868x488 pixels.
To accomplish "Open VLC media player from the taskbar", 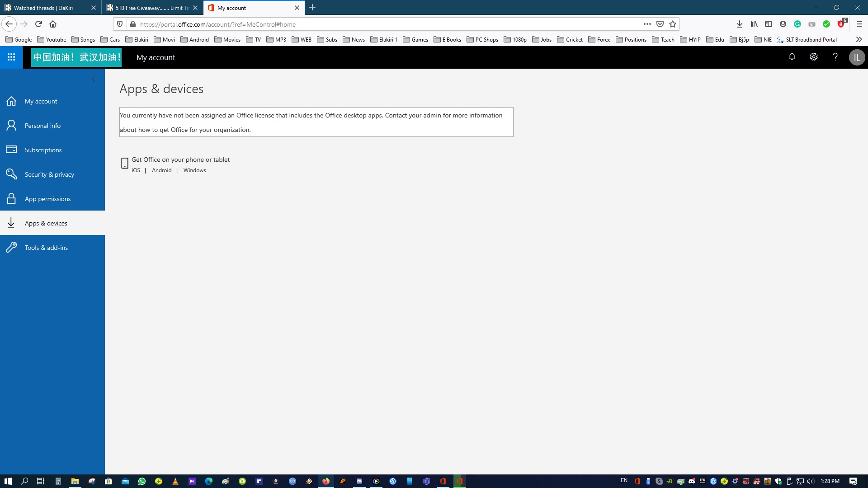I will (x=175, y=481).
